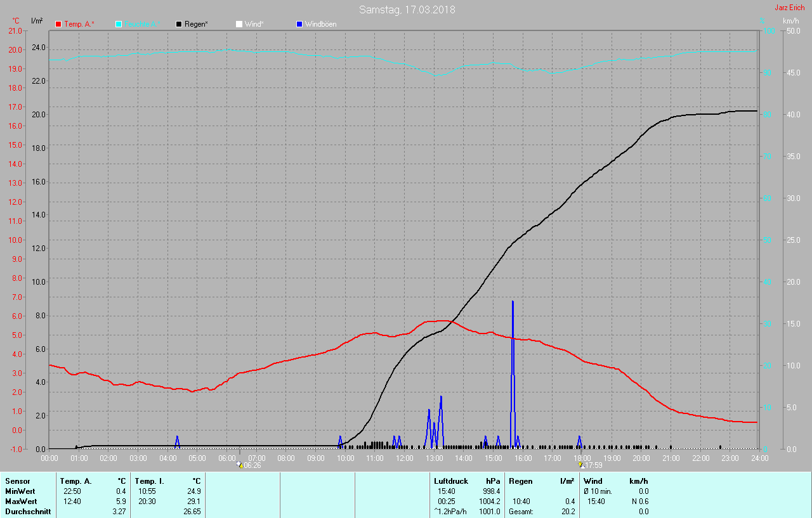
Task: Click the Temp. A. column header in table
Action: click(x=76, y=481)
